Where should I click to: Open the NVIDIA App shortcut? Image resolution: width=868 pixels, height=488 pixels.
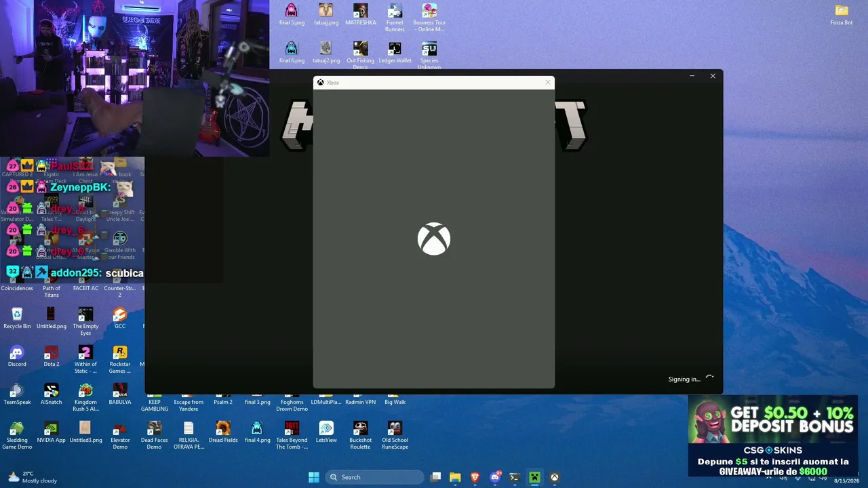52,432
